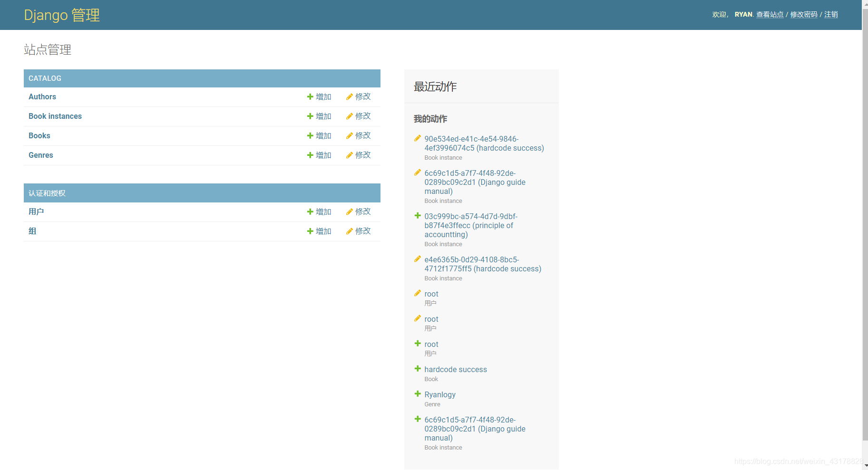
Task: Click 修改 link for 用户
Action: pyautogui.click(x=363, y=211)
